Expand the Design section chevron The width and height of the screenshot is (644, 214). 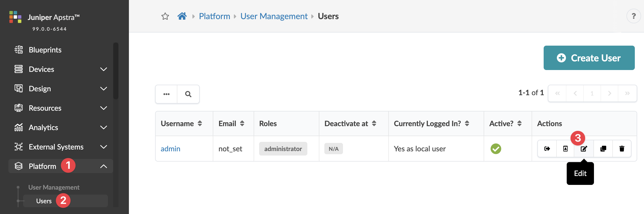[104, 89]
